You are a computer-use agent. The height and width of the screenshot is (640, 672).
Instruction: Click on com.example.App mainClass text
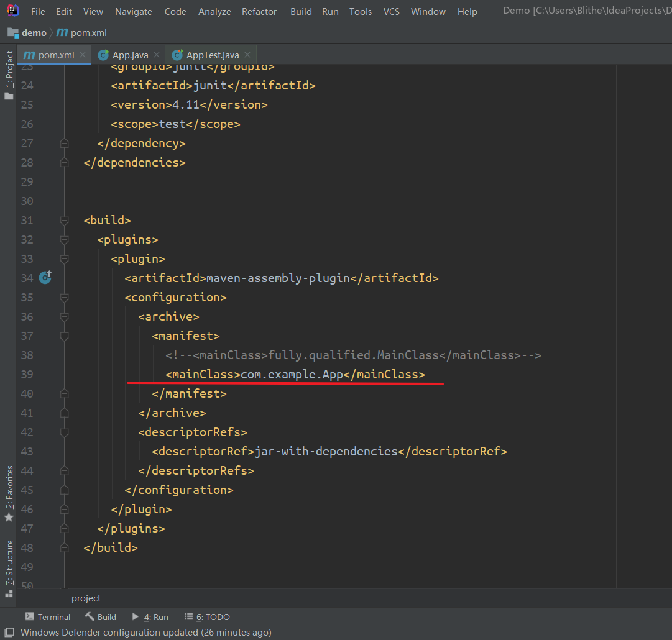point(292,375)
